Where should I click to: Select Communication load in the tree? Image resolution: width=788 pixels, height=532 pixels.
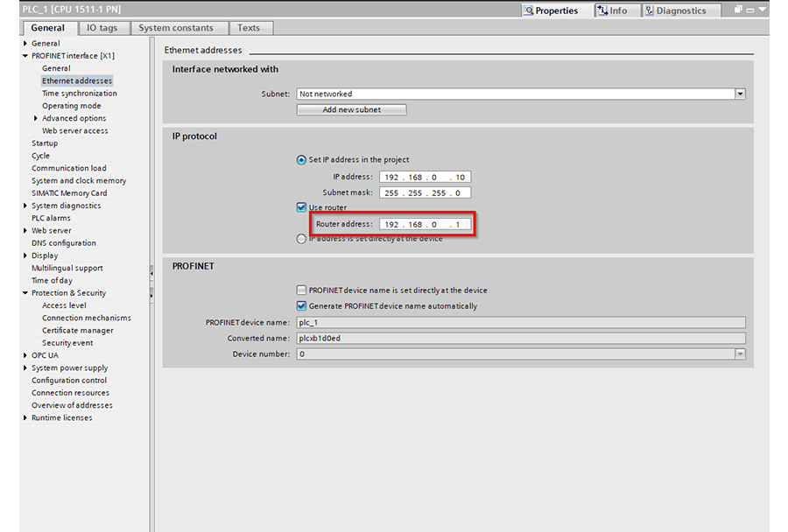coord(69,168)
